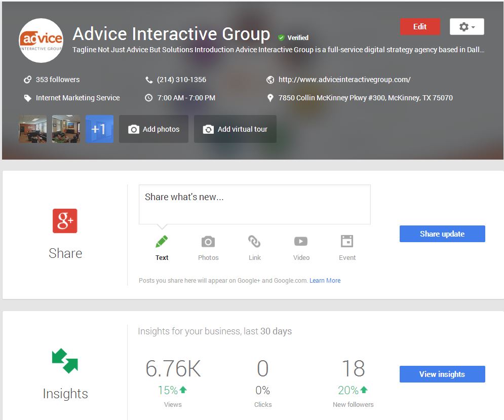Open the settings gear dropdown
504x420 pixels.
(x=467, y=27)
